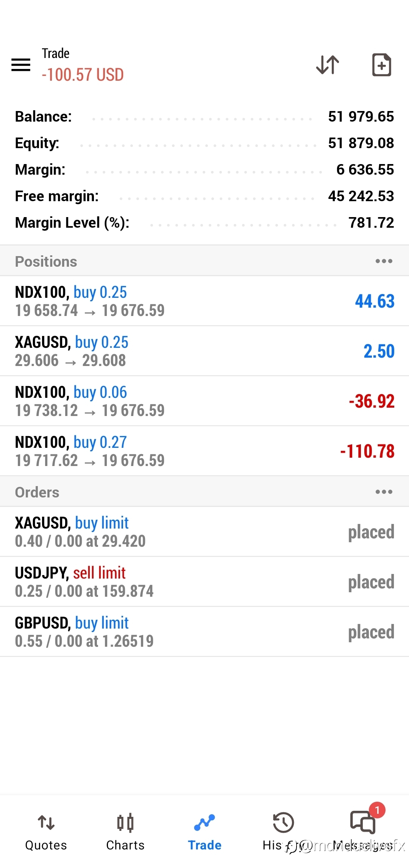
Task: Tap the new order document icon
Action: 381,65
